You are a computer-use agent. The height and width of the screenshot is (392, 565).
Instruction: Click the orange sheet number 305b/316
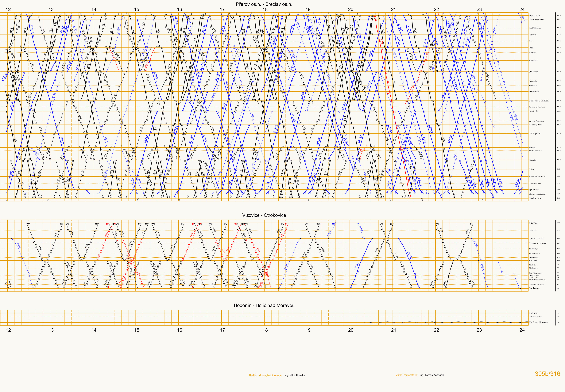[x=548, y=374]
